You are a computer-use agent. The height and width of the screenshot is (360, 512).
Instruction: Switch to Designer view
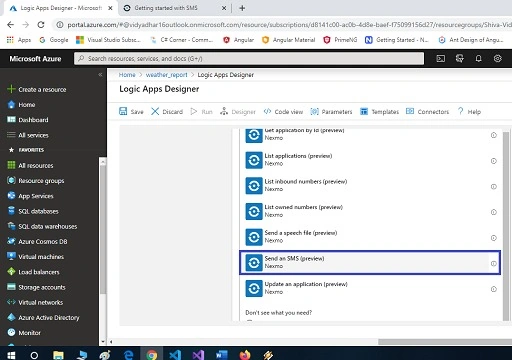(238, 112)
